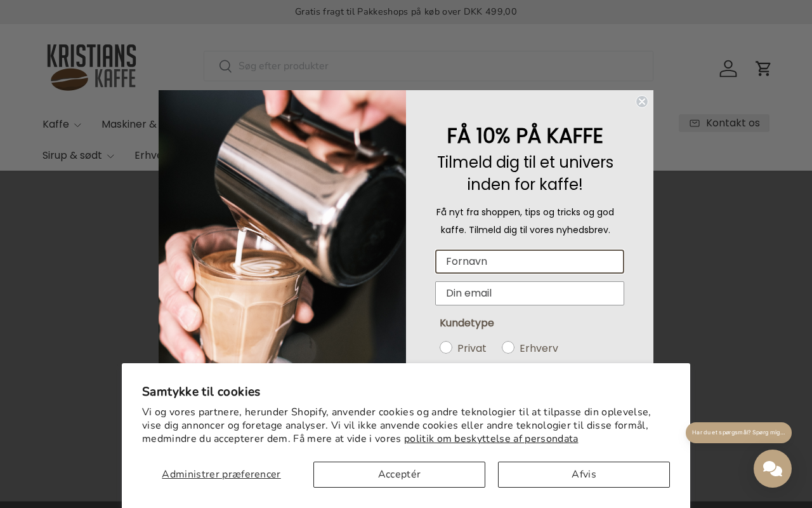The width and height of the screenshot is (812, 508).
Task: Click the chat prompt speech label
Action: 738,432
